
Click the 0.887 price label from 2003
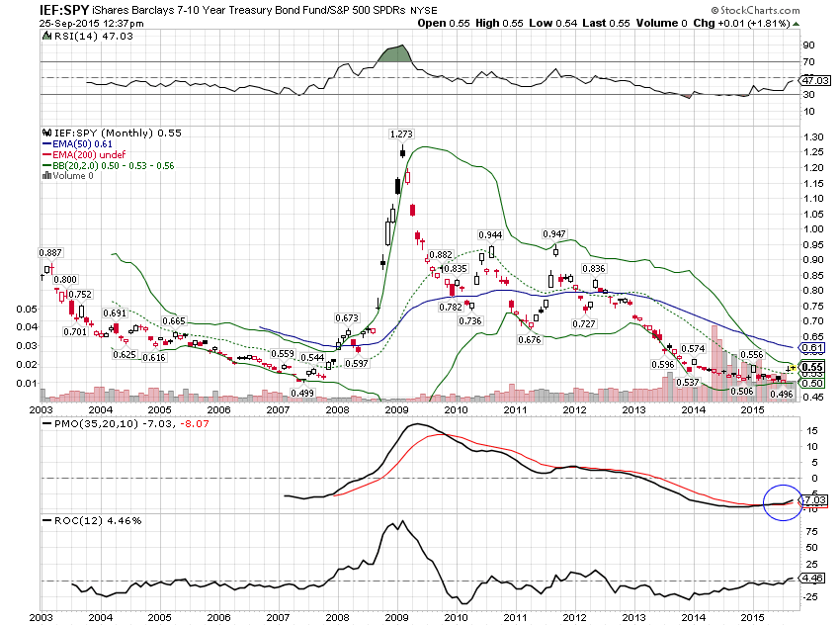pyautogui.click(x=50, y=252)
